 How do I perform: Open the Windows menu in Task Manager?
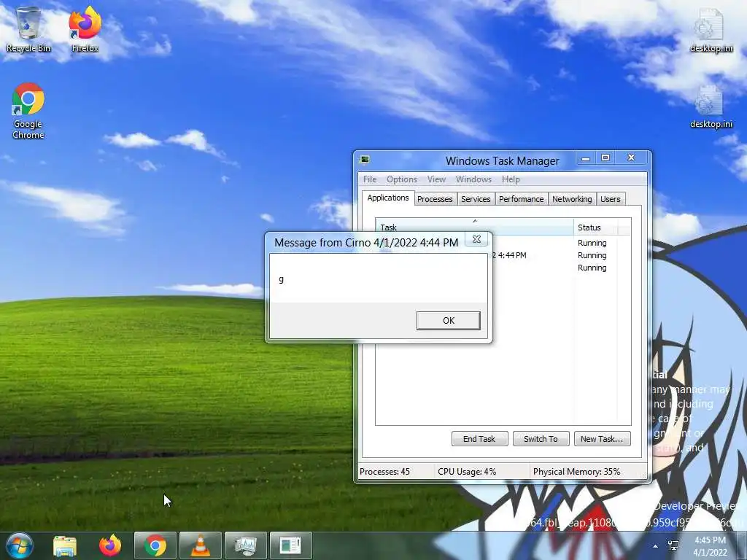473,179
